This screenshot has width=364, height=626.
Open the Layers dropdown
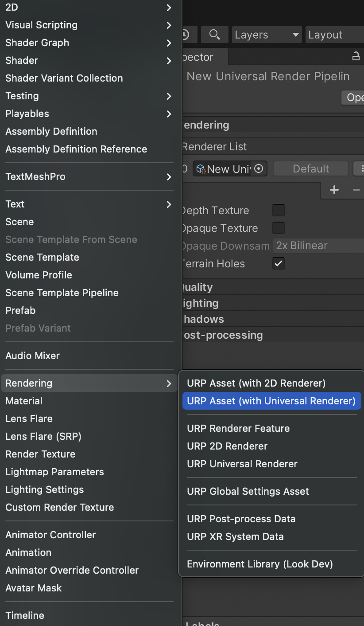266,35
